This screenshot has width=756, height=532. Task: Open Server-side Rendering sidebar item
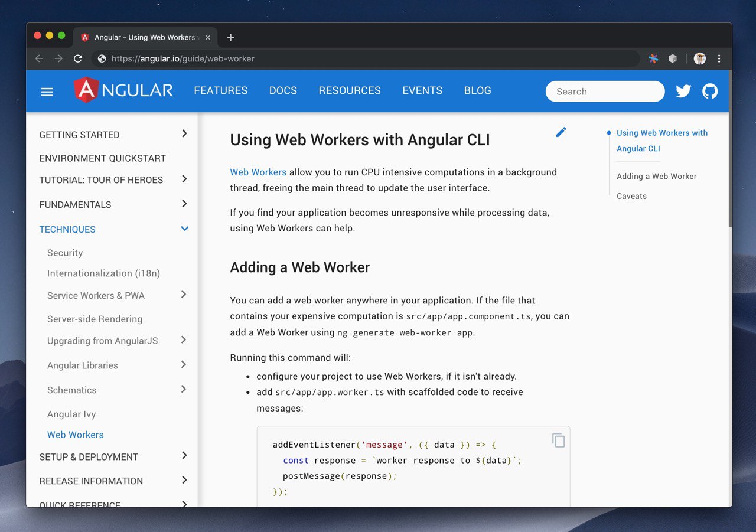94,319
